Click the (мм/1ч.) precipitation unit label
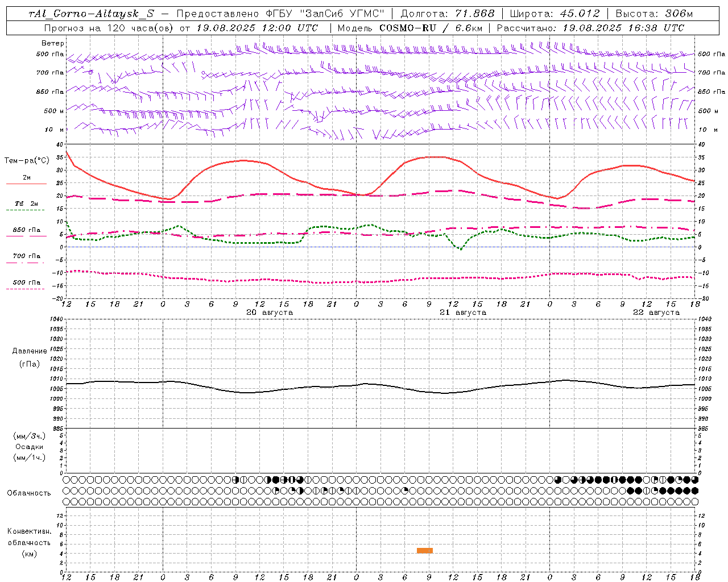Viewport: 728px width, 582px height. tap(30, 458)
